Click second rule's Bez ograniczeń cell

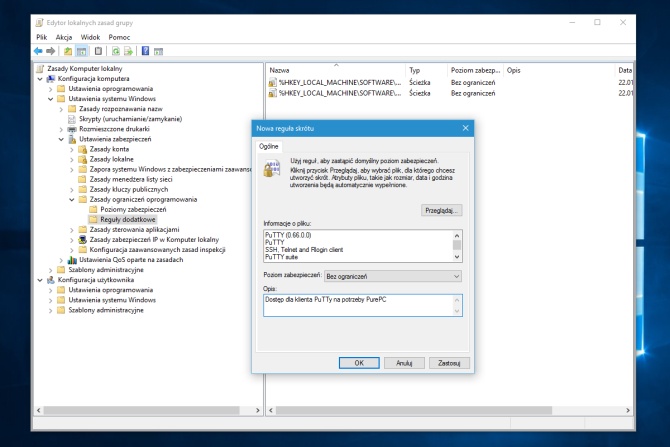click(473, 93)
